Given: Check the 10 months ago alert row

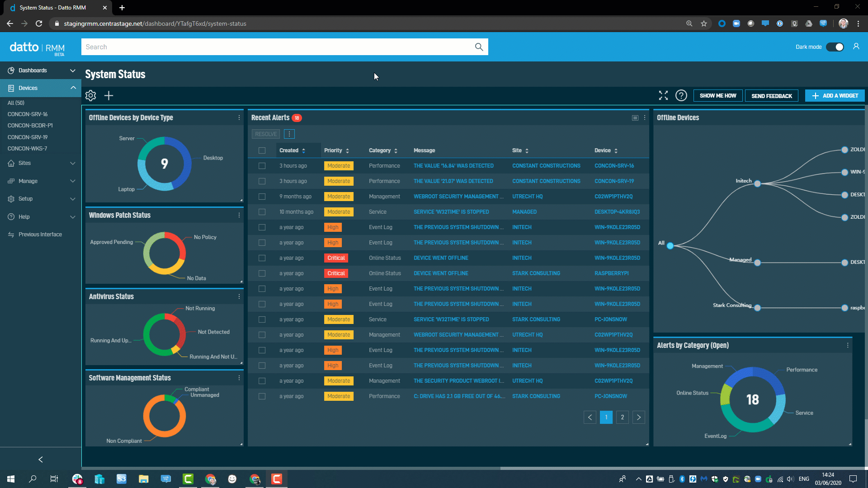Looking at the screenshot, I should pyautogui.click(x=262, y=212).
